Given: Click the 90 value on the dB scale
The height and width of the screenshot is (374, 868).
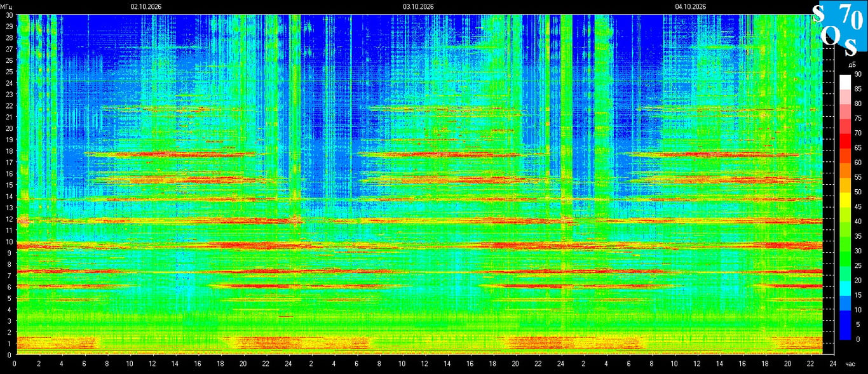Looking at the screenshot, I should click(857, 74).
